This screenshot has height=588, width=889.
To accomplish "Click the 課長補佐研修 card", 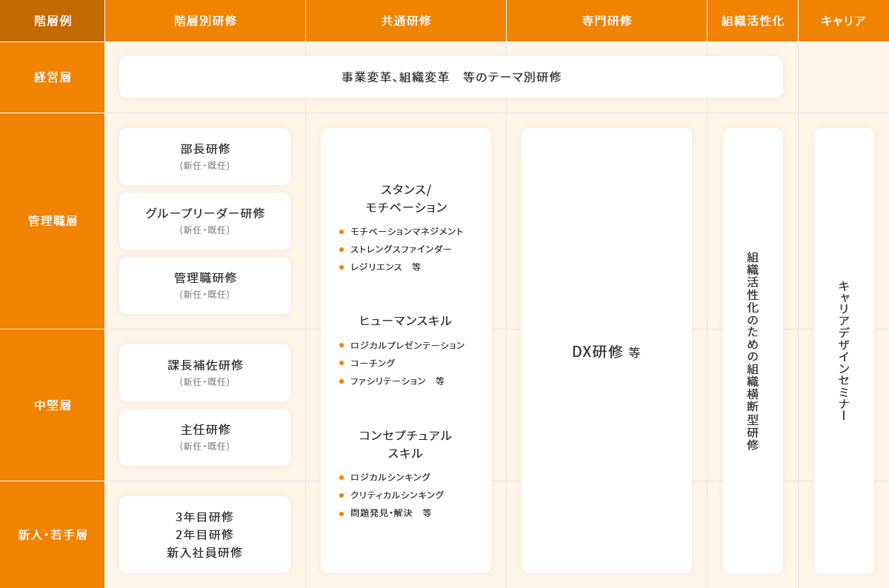I will tap(205, 372).
